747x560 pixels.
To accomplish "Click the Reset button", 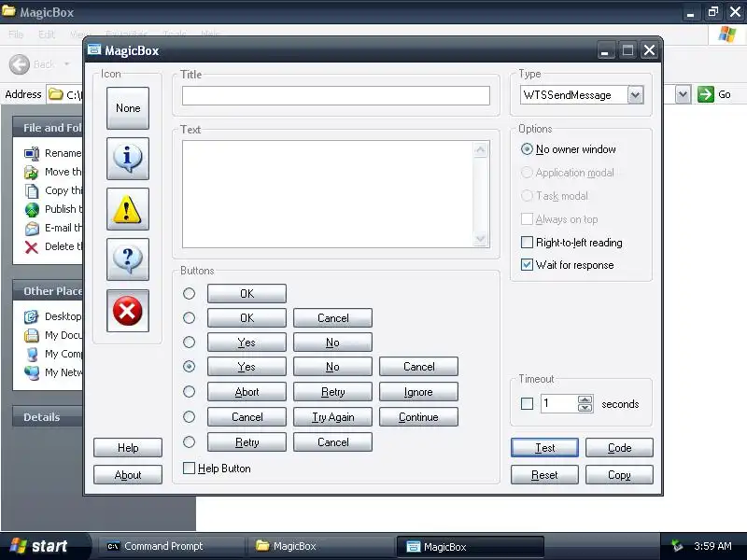I will click(x=544, y=475).
